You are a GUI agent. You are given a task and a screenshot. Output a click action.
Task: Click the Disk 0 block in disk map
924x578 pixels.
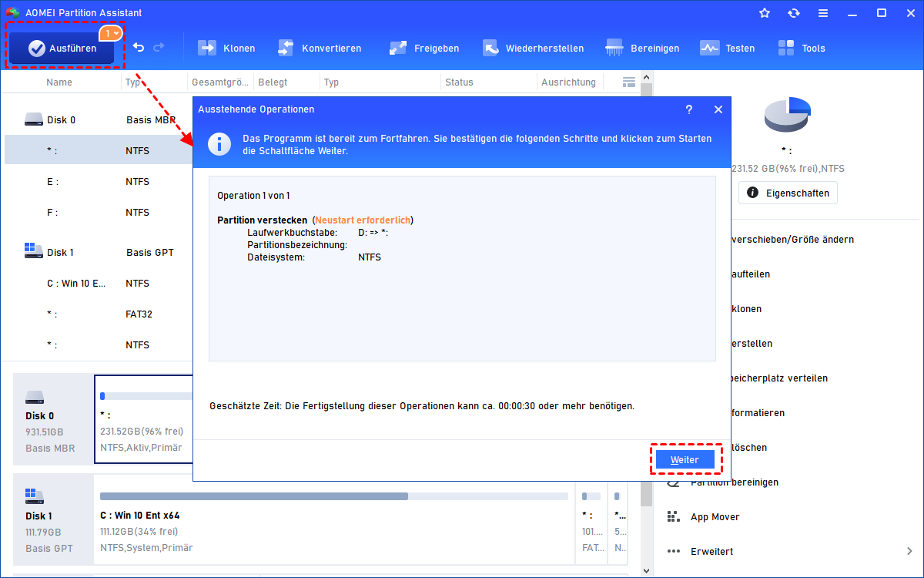pyautogui.click(x=53, y=418)
